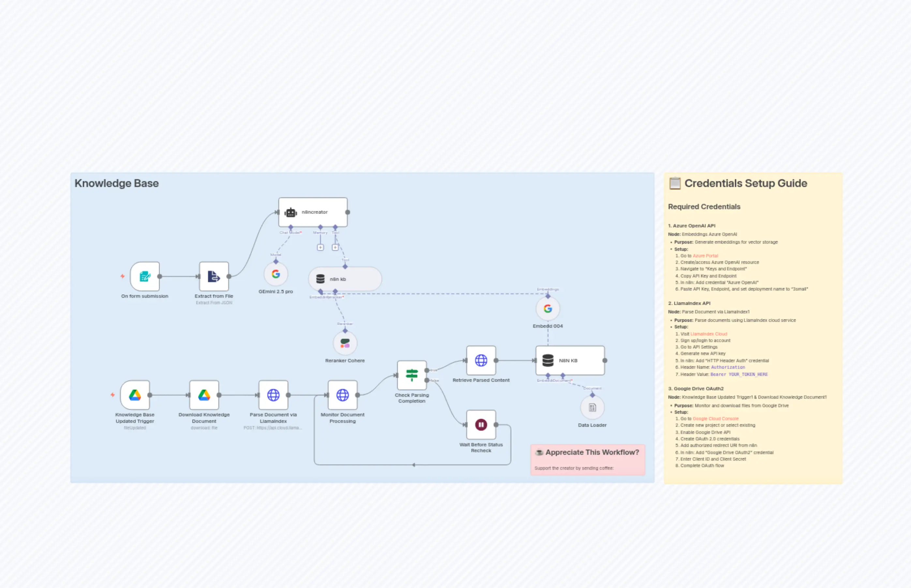This screenshot has height=588, width=911.
Task: Open the Monitor Document Processing node
Action: (343, 395)
